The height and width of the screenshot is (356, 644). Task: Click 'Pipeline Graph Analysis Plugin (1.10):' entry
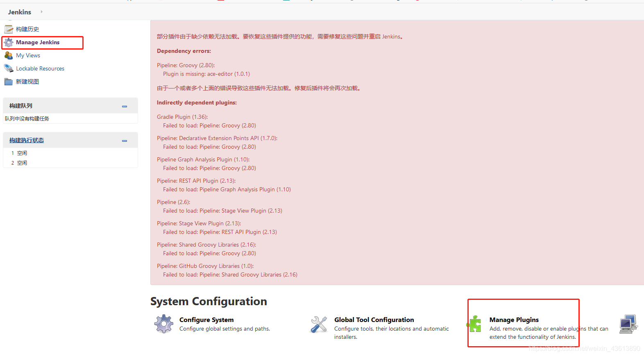[x=203, y=159]
